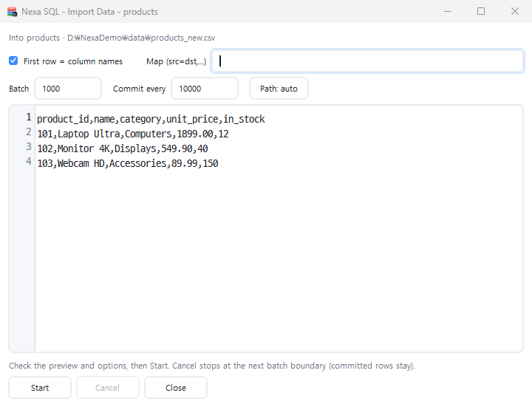Viewport: 532px width, 407px height.
Task: Click the disabled Cancel button
Action: point(108,388)
